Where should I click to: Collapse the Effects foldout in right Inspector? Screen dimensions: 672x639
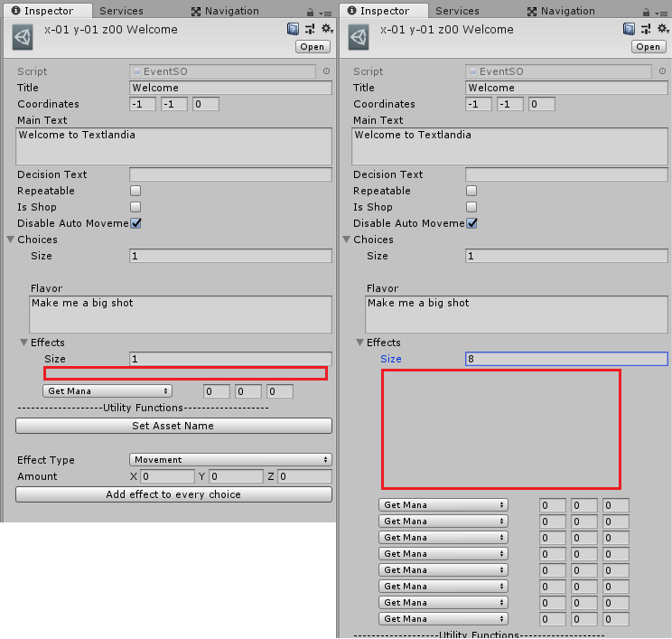coord(359,343)
